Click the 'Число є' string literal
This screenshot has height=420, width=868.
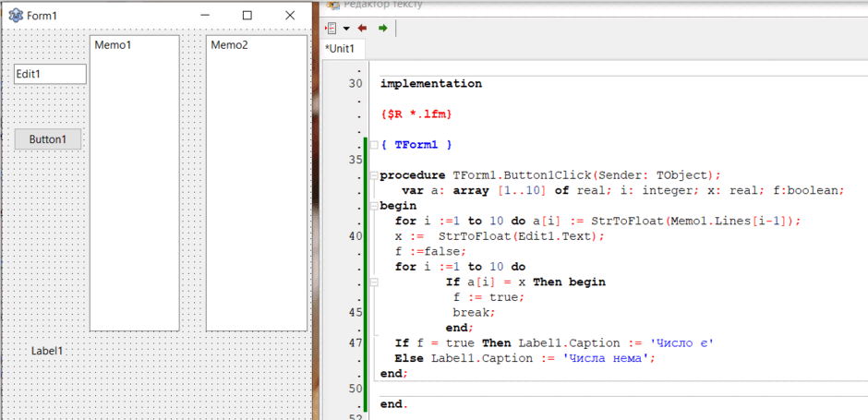point(682,343)
